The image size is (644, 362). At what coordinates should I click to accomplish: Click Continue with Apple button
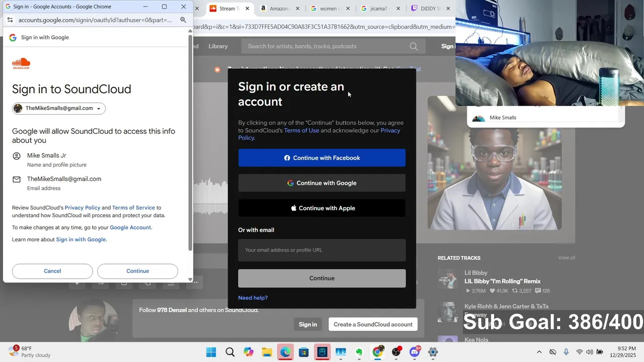pyautogui.click(x=322, y=208)
